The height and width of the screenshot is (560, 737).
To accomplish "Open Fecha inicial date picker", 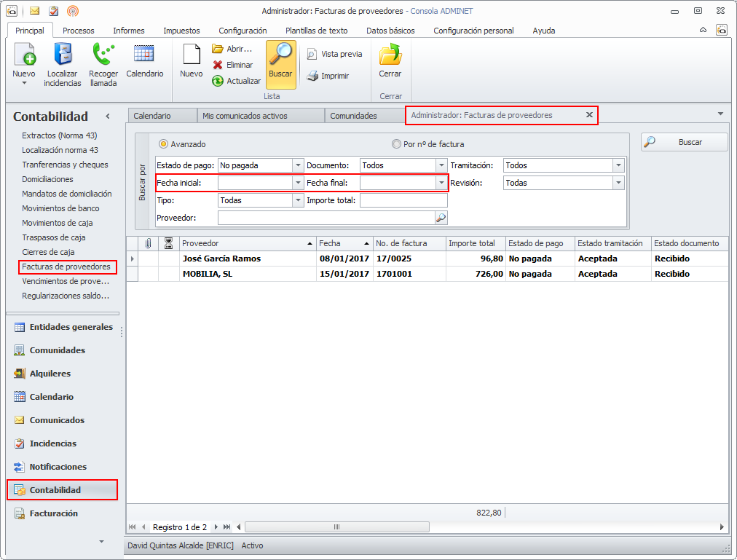I will [x=298, y=183].
